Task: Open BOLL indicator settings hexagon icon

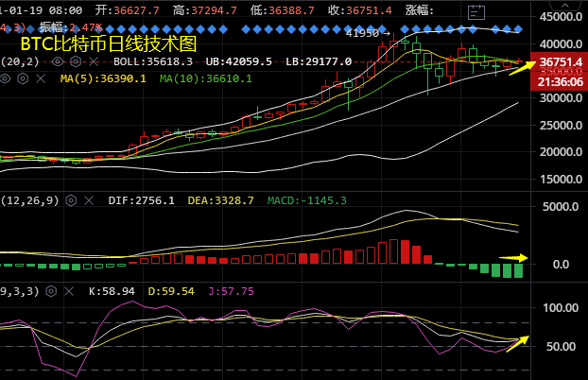Action: point(76,61)
